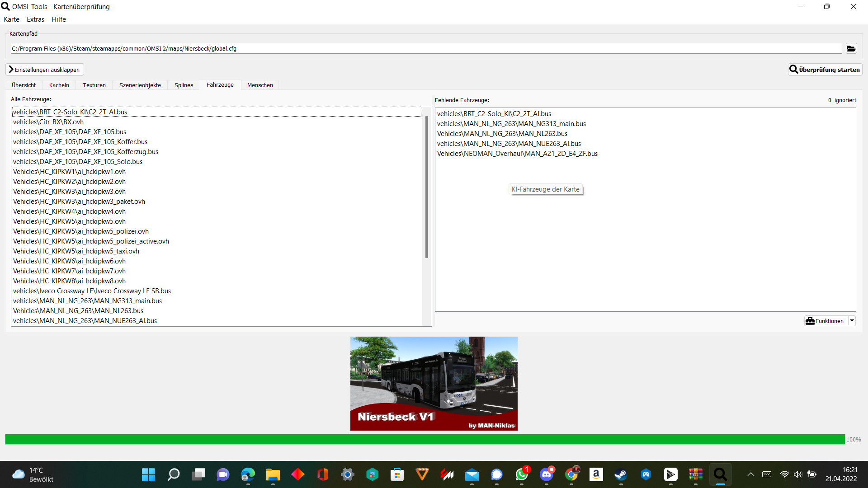The height and width of the screenshot is (488, 868).
Task: Click the Funktionen toolbox button
Action: pyautogui.click(x=826, y=321)
